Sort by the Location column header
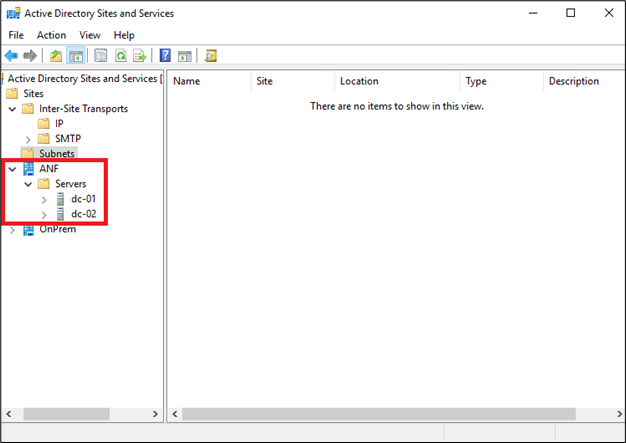This screenshot has height=443, width=626. coord(359,81)
